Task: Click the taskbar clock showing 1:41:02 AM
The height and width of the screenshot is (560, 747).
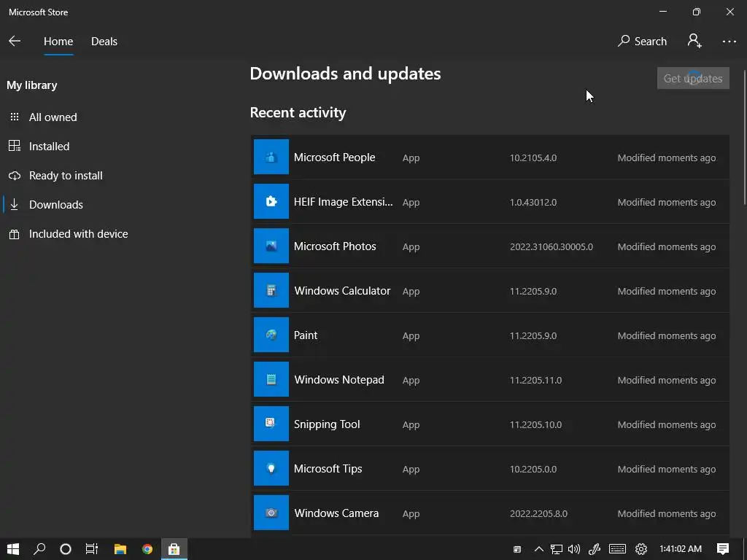Action: tap(681, 549)
